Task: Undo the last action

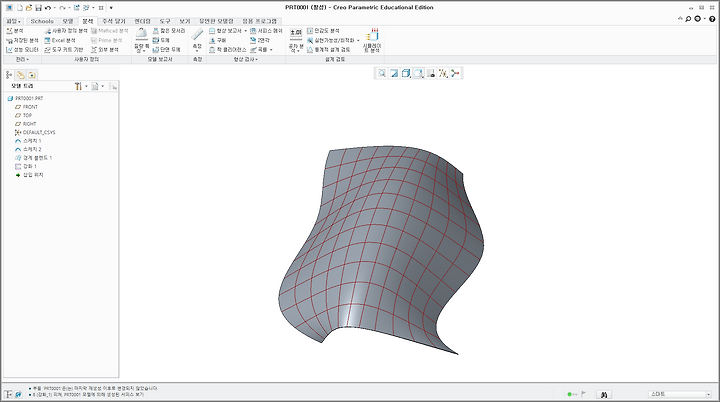Action: (x=47, y=8)
